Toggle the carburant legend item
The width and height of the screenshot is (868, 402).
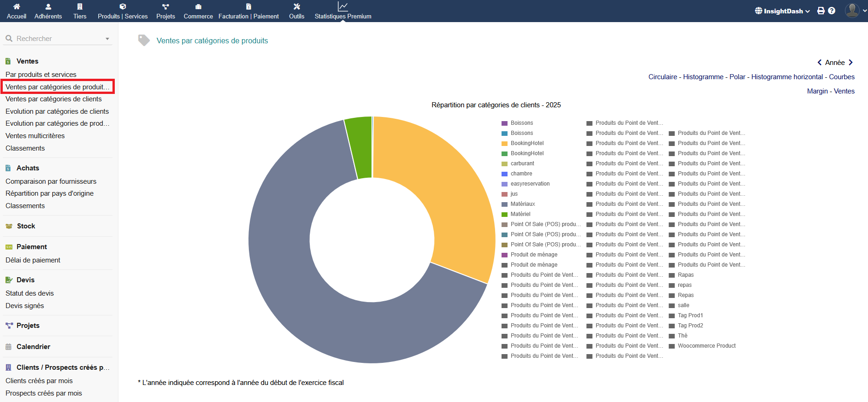[x=522, y=163]
